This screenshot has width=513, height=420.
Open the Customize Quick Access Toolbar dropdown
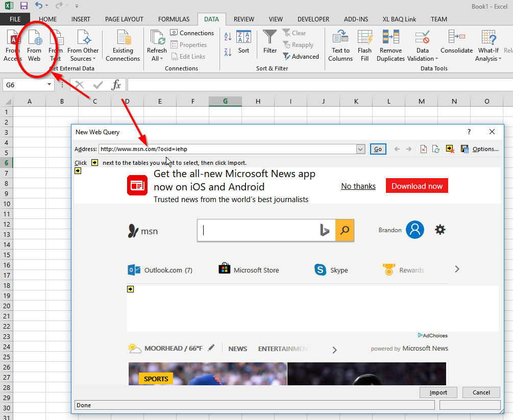click(x=77, y=6)
